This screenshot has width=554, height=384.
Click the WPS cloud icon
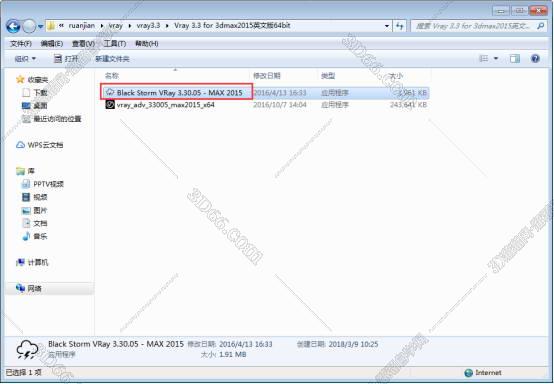point(20,145)
